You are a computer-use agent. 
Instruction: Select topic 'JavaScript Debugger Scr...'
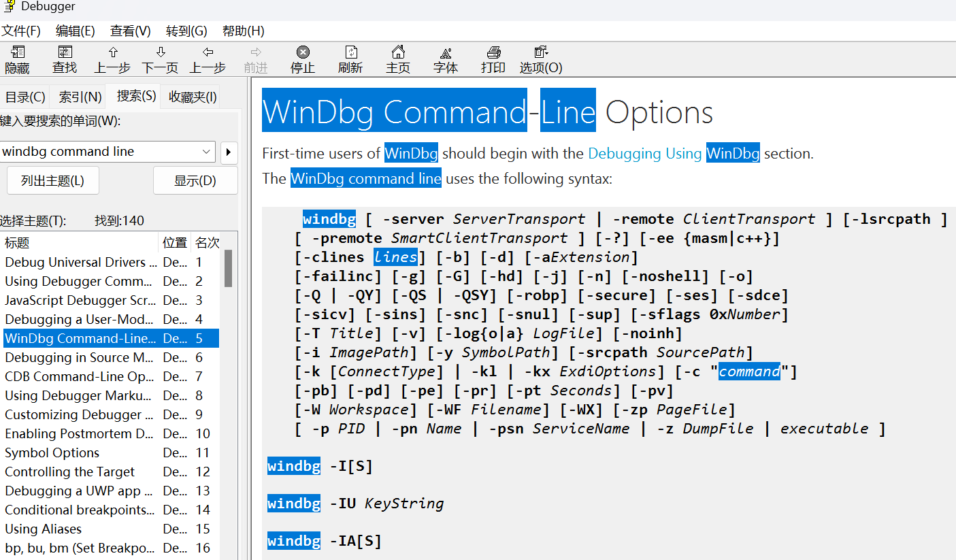tap(111, 300)
